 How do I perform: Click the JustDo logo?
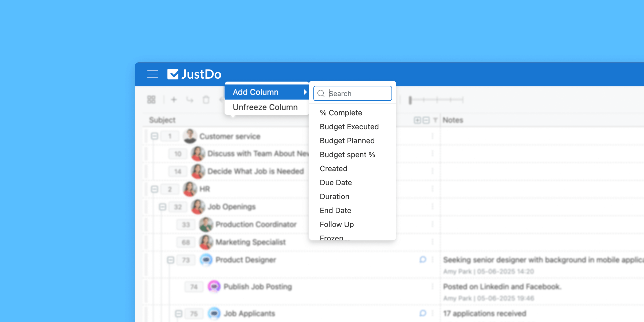click(194, 74)
